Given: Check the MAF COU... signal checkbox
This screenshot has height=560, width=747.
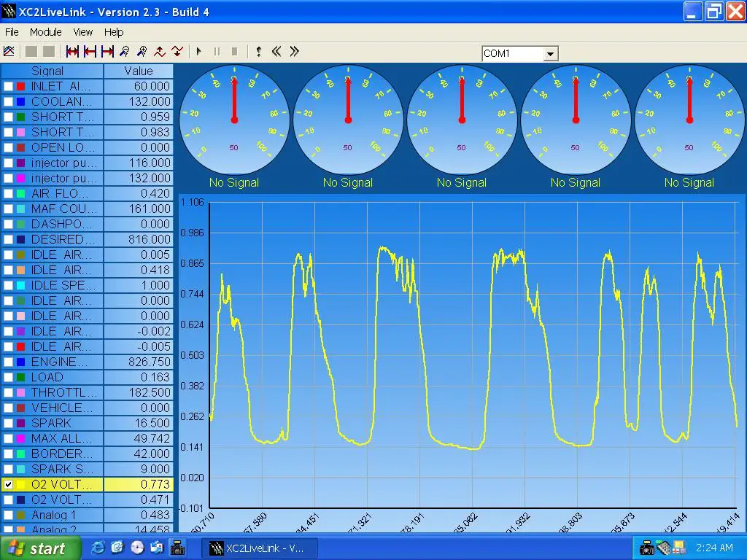Looking at the screenshot, I should tap(8, 209).
